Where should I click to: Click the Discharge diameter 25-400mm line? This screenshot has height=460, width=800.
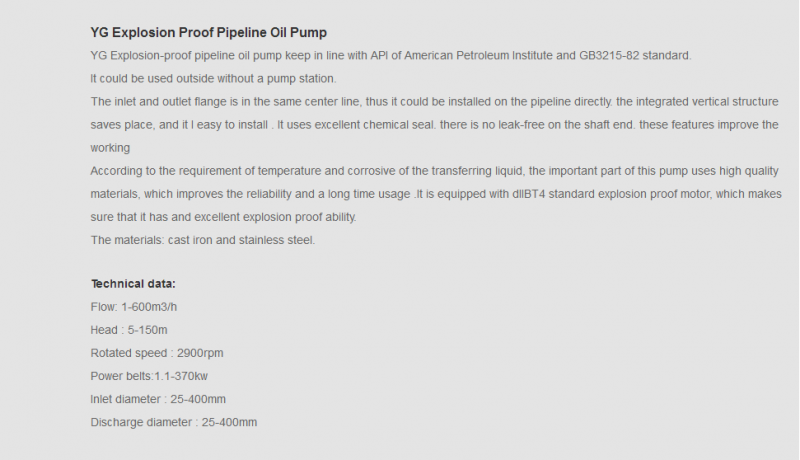[173, 422]
